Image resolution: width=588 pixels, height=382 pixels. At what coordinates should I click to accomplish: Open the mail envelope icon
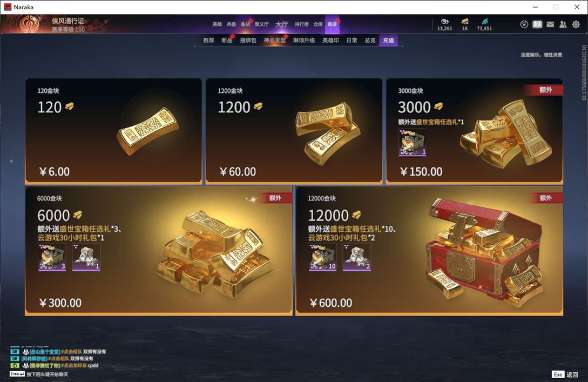[x=550, y=24]
